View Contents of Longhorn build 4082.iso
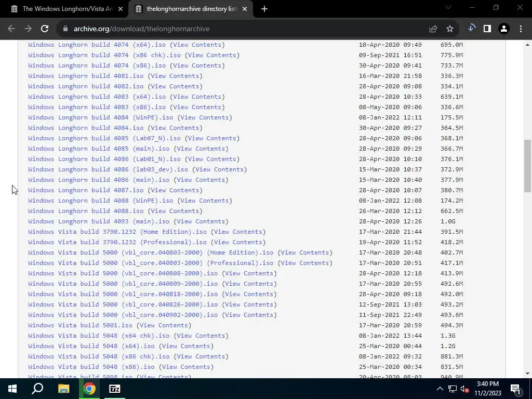 pos(175,86)
